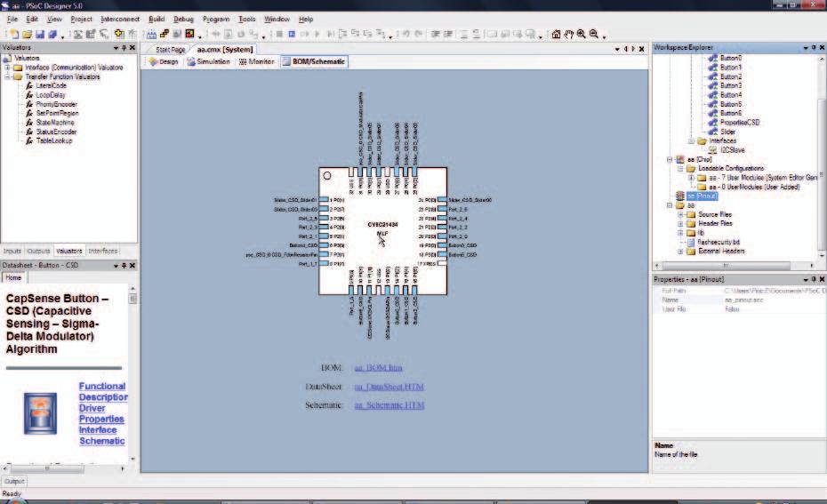
Task: Pin the Datasheet panel with the pushpin icon
Action: pos(124,265)
